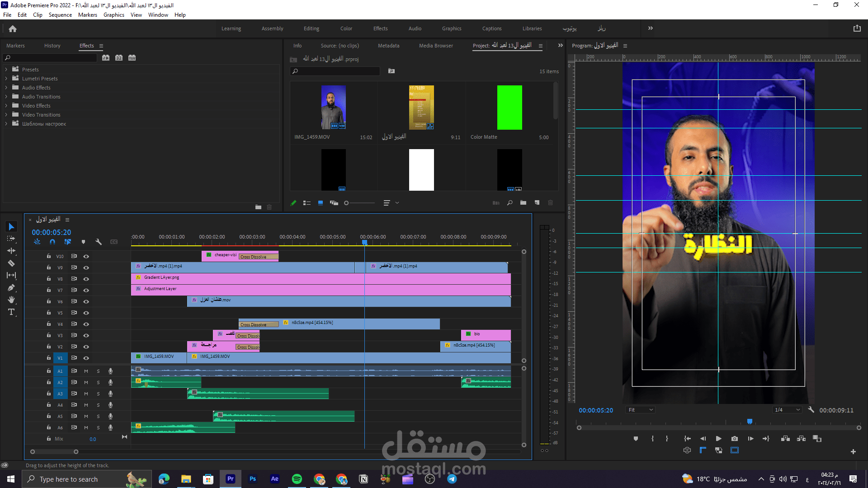
Task: Expand the Video Effects folder
Action: pos(6,106)
